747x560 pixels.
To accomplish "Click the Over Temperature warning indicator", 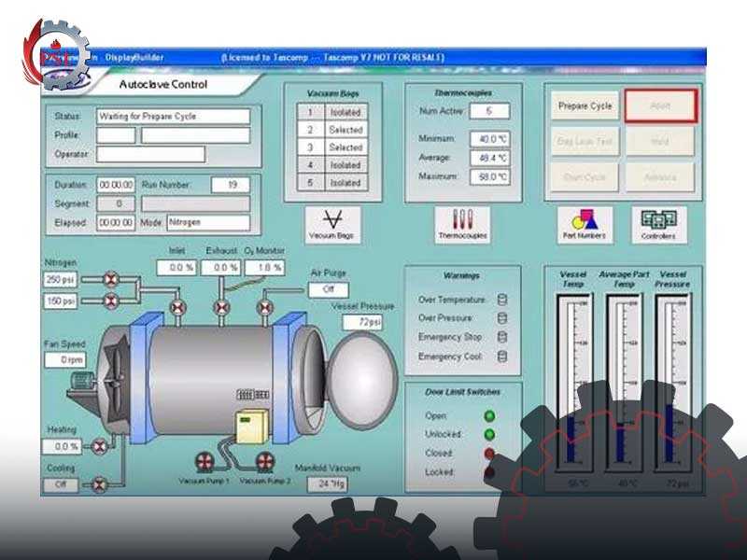I will tap(502, 300).
